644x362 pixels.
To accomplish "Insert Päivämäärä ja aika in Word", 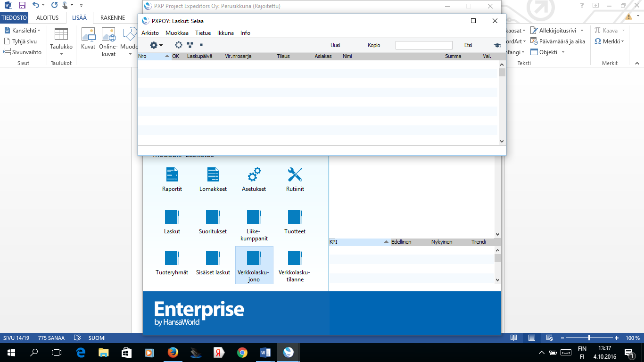I will pos(558,41).
